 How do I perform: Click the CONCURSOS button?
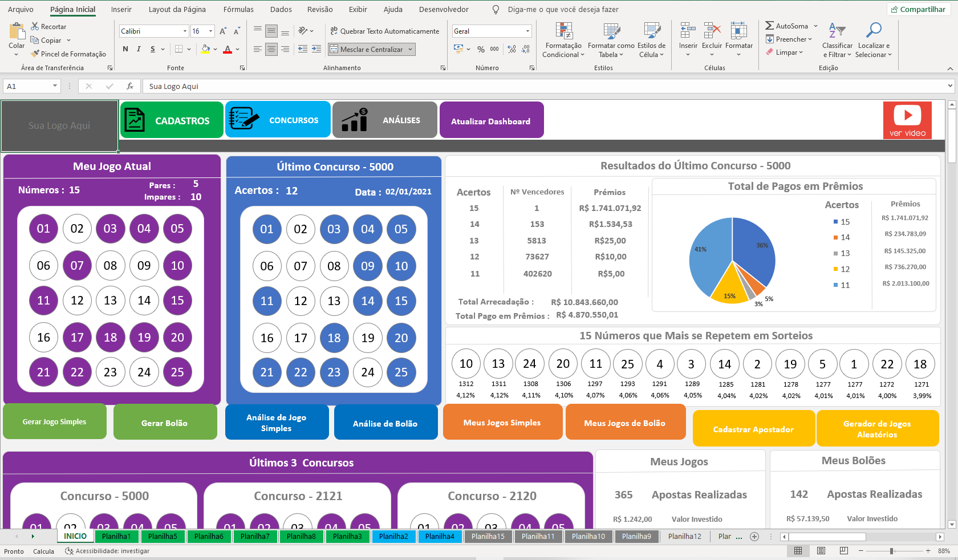click(278, 119)
